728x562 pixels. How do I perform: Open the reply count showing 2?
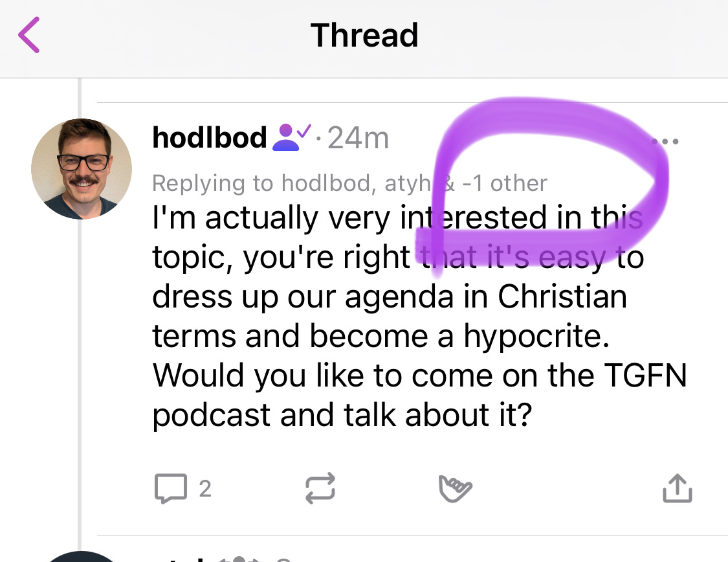pyautogui.click(x=205, y=489)
